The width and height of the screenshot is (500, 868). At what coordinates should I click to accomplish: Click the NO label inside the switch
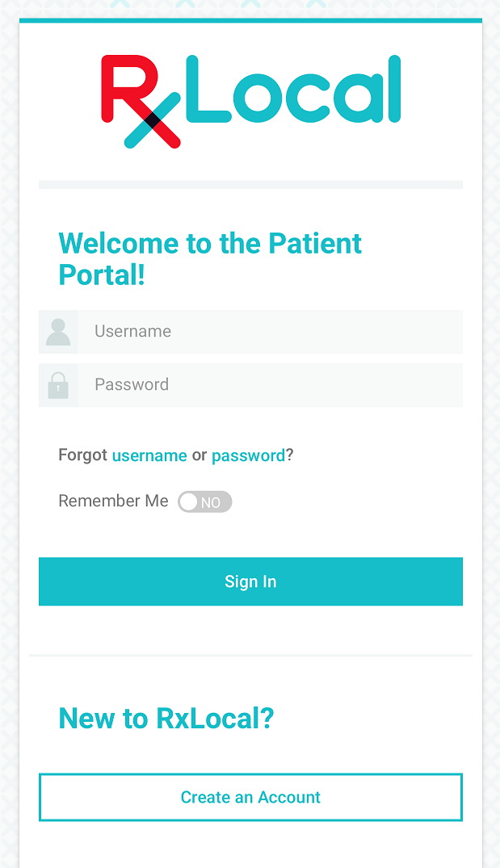(210, 503)
